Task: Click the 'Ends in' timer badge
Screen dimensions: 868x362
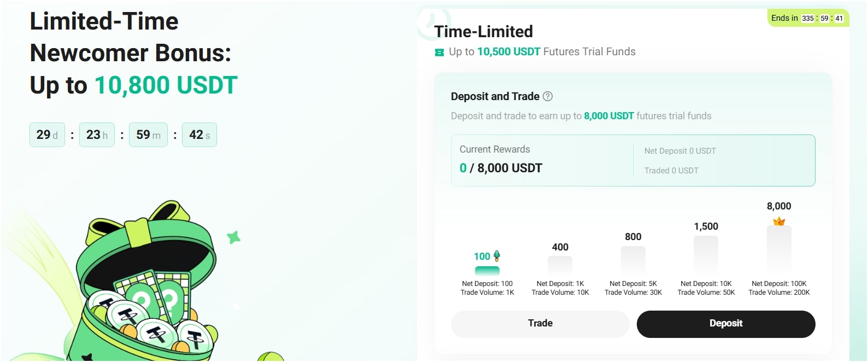Action: (807, 18)
